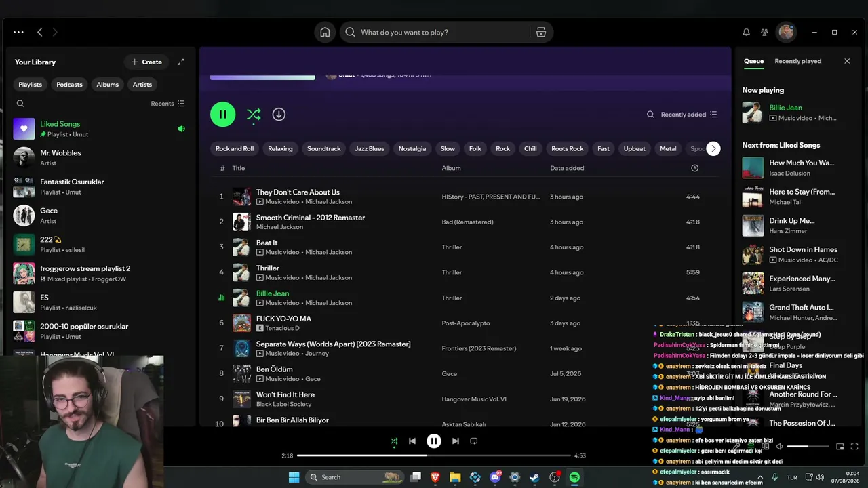
Task: Adjust the volume slider
Action: tap(808, 447)
